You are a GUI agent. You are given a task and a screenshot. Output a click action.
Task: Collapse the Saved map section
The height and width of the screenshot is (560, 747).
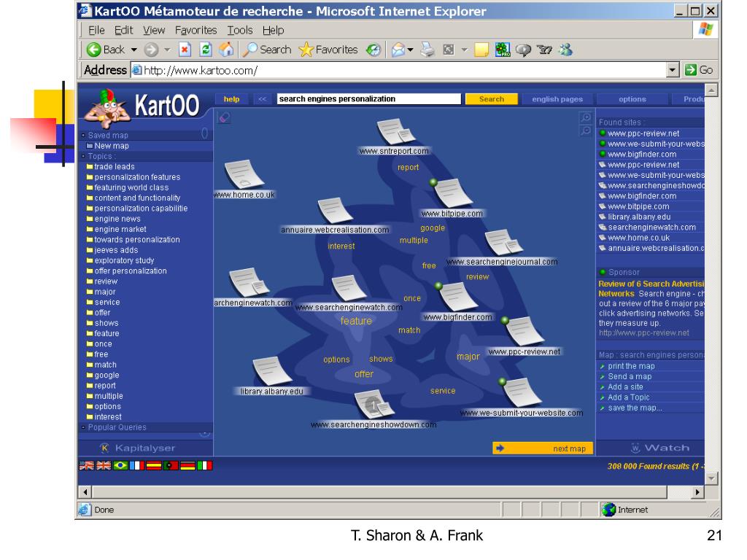(x=83, y=135)
